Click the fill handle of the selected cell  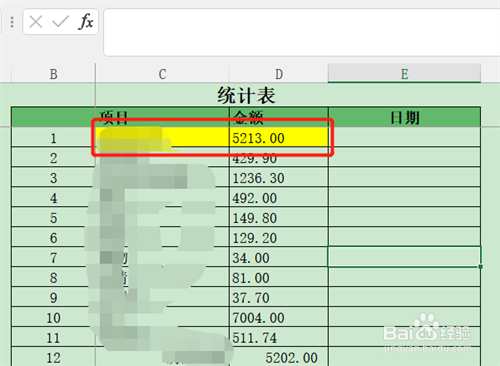[480, 267]
